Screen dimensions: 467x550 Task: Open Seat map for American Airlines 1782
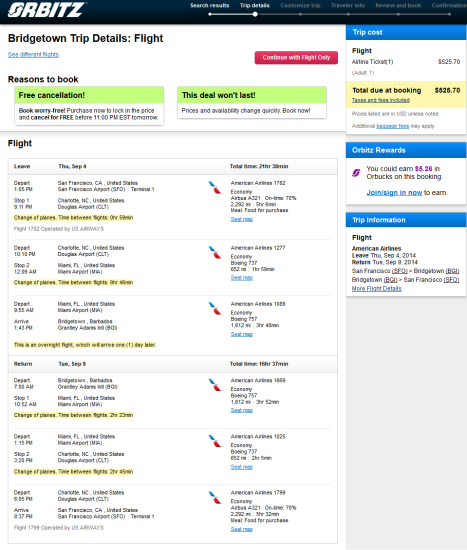pyautogui.click(x=242, y=219)
